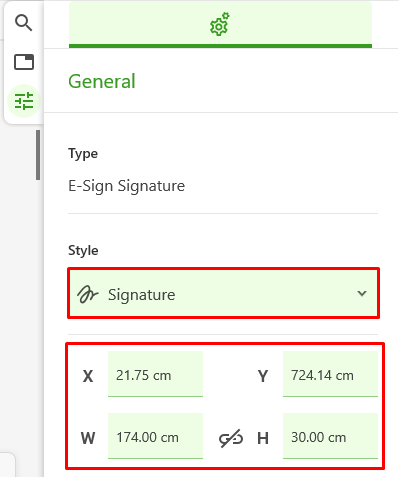Switch to the gear settings tab
The image size is (399, 477).
(x=220, y=25)
